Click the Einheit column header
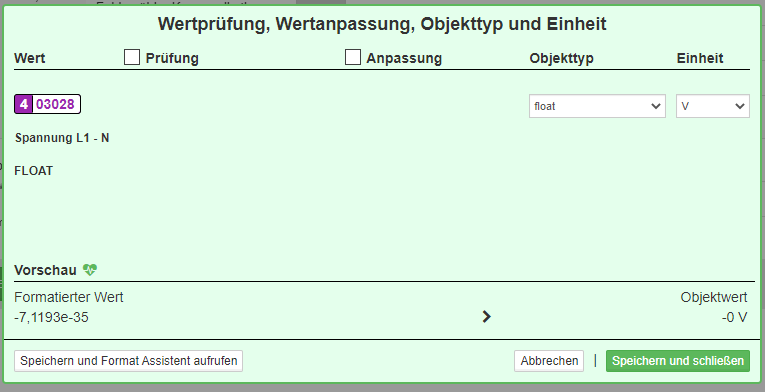The height and width of the screenshot is (392, 765). (x=700, y=58)
